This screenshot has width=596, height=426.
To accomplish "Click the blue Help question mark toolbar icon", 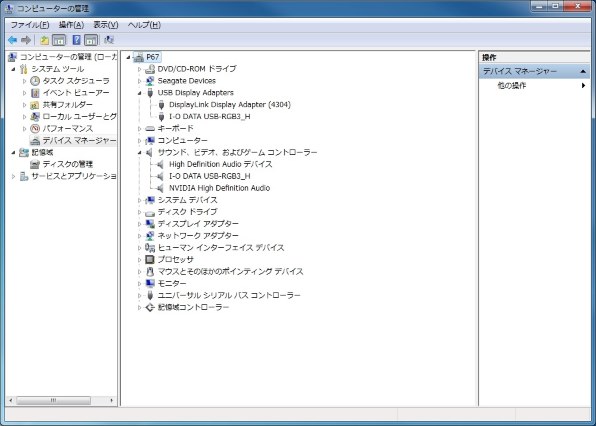I will [76, 40].
